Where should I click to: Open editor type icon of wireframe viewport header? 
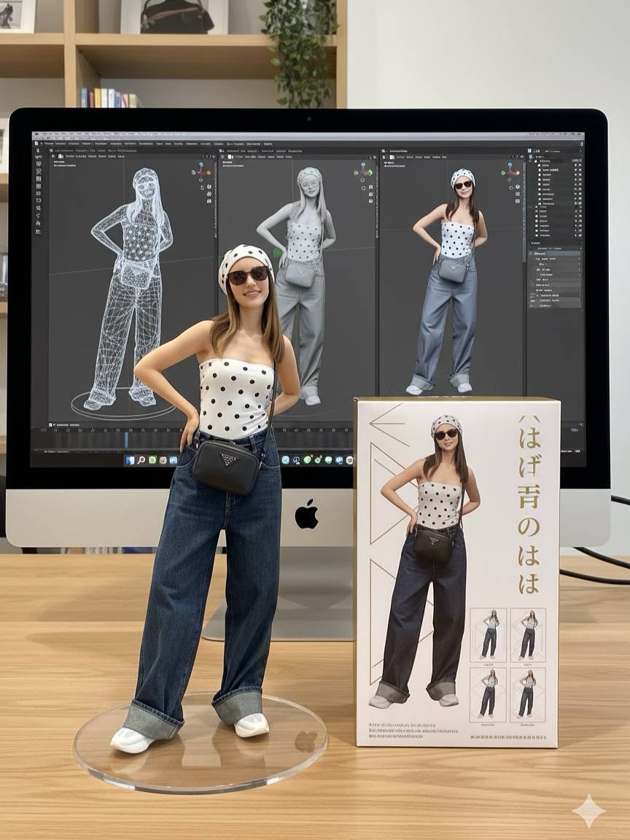[x=53, y=156]
